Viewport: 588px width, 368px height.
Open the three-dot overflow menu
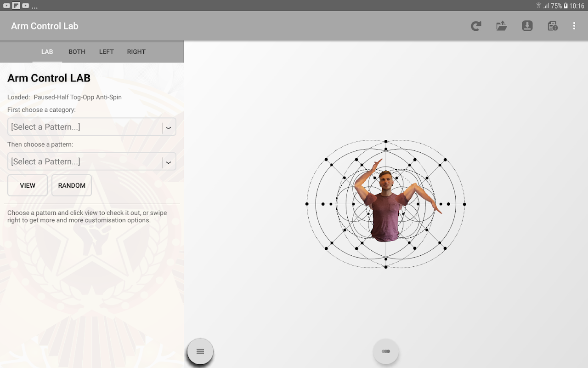tap(574, 26)
